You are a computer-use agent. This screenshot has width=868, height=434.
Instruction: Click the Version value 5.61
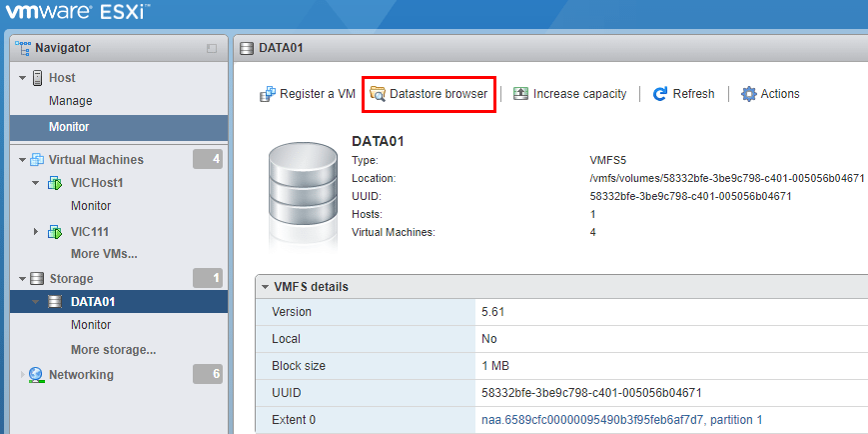493,312
